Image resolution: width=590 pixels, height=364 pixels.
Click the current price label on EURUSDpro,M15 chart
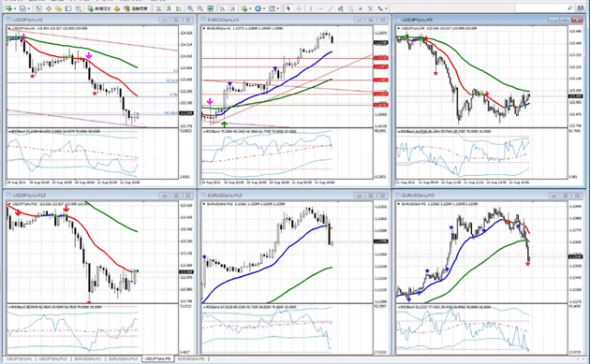coord(380,241)
